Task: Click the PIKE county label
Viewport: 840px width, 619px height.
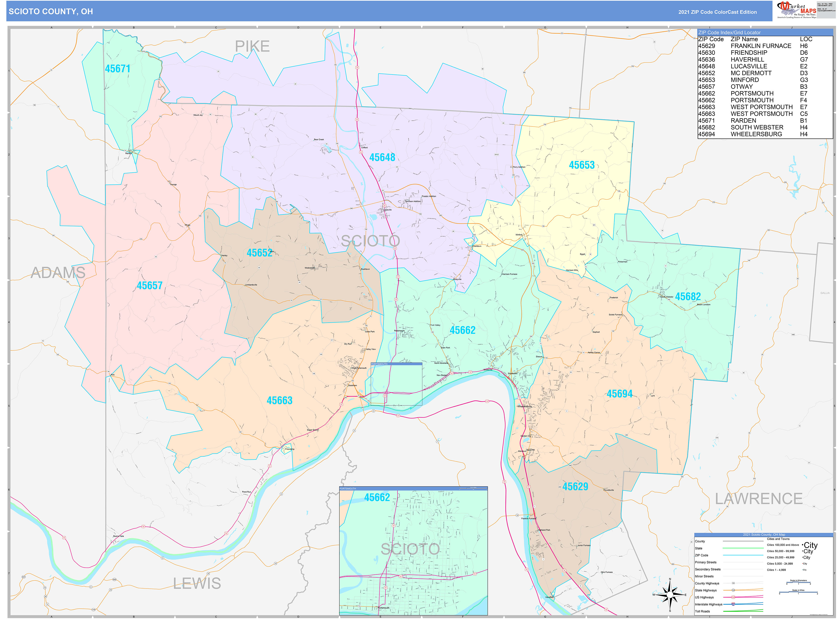Action: (252, 46)
